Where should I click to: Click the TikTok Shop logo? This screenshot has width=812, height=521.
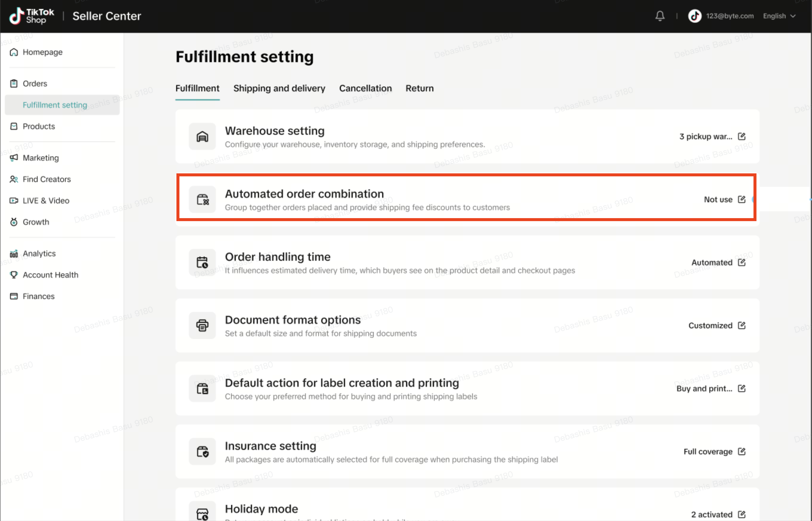pyautogui.click(x=31, y=16)
